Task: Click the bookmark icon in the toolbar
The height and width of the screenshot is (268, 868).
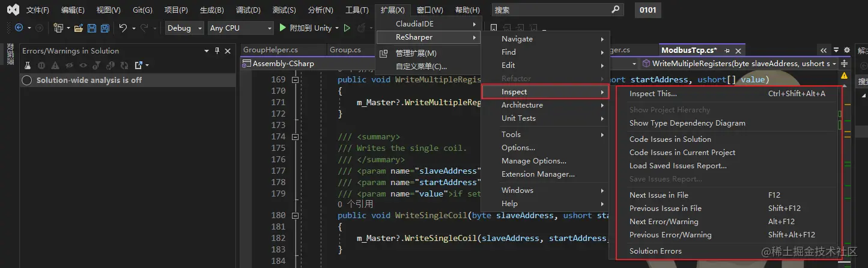Action: [493, 28]
